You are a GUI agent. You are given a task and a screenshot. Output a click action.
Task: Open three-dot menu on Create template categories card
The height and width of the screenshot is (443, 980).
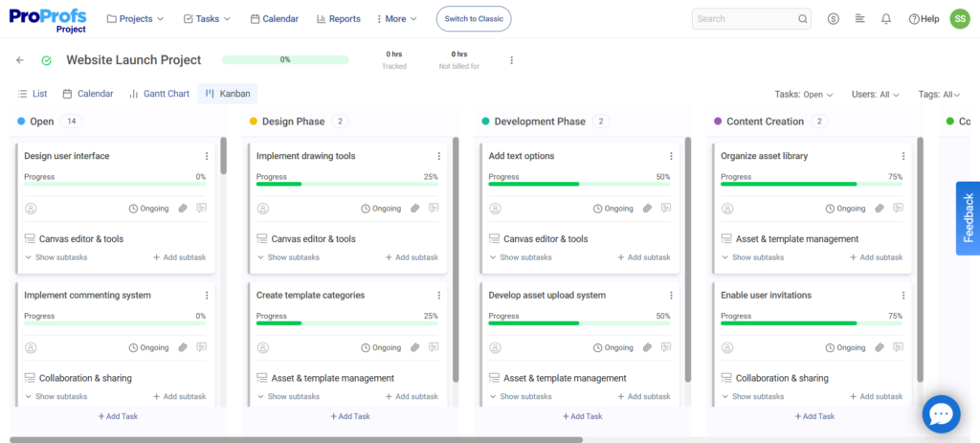[x=438, y=296]
